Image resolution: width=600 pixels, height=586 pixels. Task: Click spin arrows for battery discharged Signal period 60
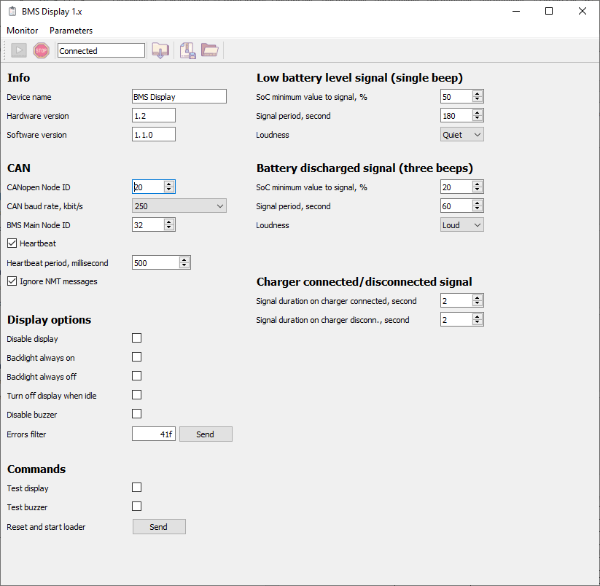coord(477,206)
